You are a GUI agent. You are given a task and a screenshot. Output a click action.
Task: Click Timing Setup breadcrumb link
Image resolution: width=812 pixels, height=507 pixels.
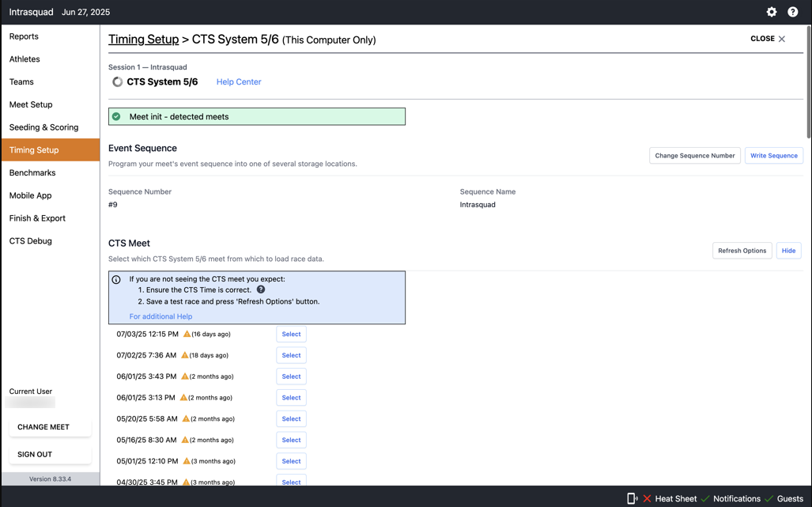(x=143, y=40)
